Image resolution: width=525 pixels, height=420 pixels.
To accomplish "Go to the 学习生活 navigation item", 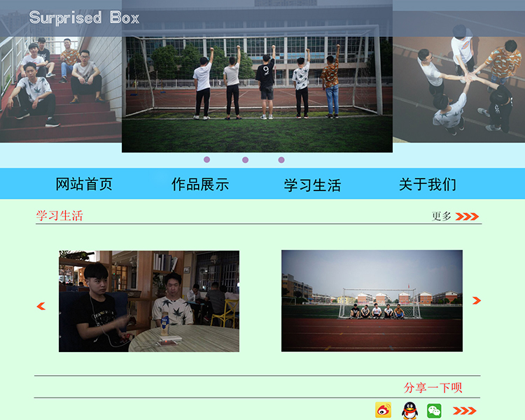I will [x=312, y=185].
